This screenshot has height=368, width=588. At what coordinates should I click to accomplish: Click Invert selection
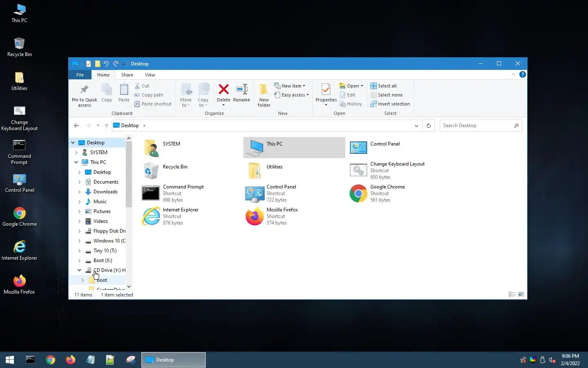[x=390, y=104]
